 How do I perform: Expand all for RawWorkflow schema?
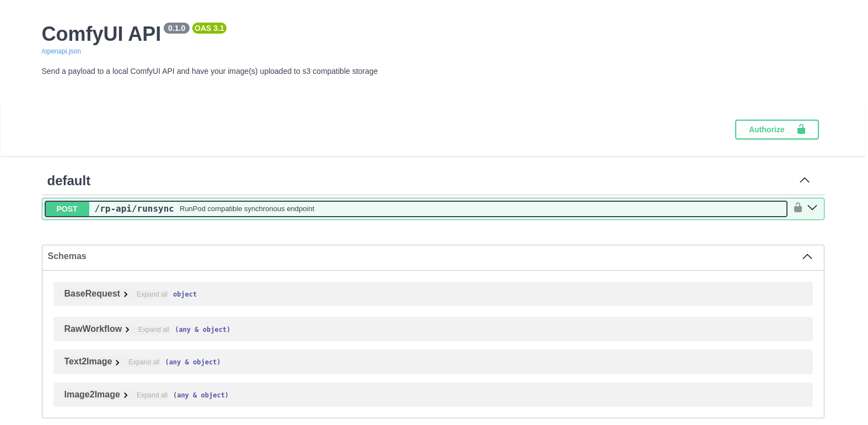pos(154,330)
